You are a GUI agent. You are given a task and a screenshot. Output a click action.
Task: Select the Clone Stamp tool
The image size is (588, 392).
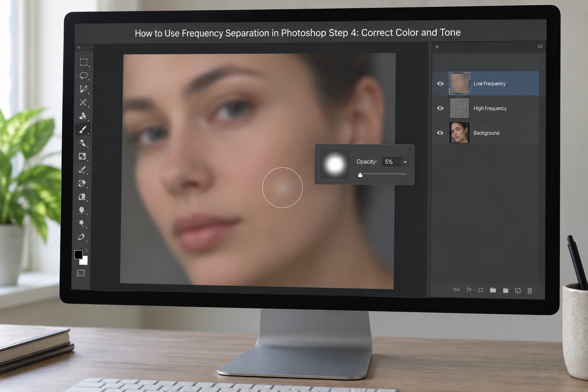pyautogui.click(x=83, y=116)
